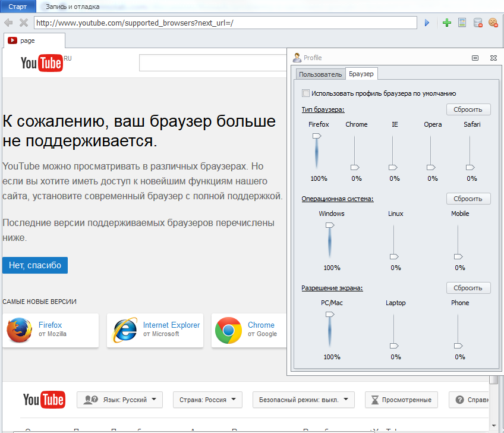Click the YouTube logo in footer

point(44,400)
